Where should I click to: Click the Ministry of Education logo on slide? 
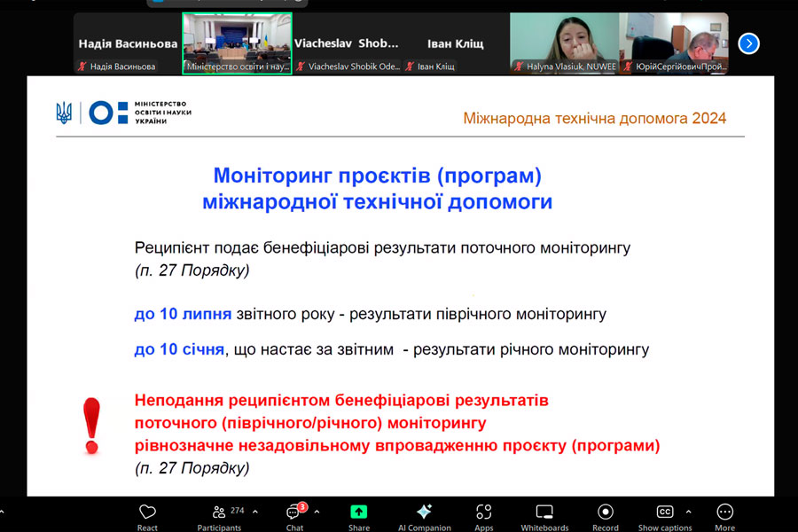point(140,113)
